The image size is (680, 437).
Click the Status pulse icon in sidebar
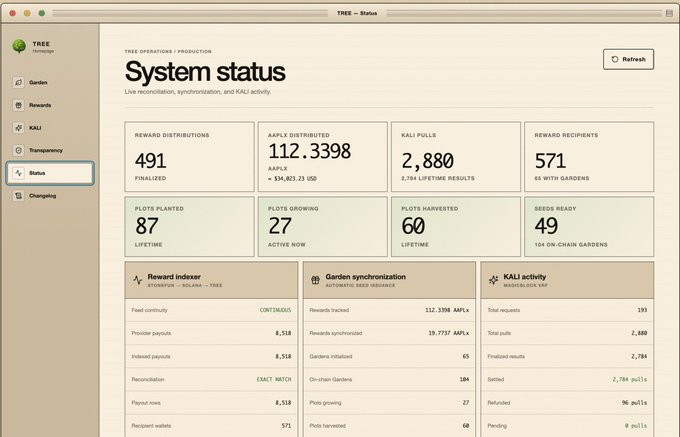coord(18,173)
